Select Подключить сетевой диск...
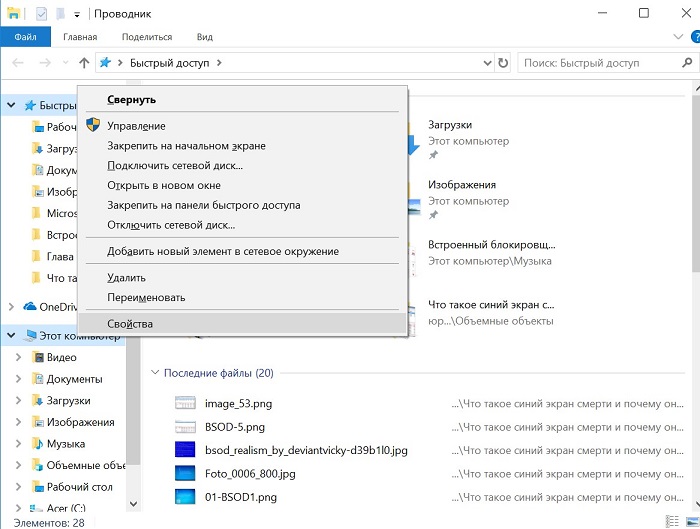 242,166
